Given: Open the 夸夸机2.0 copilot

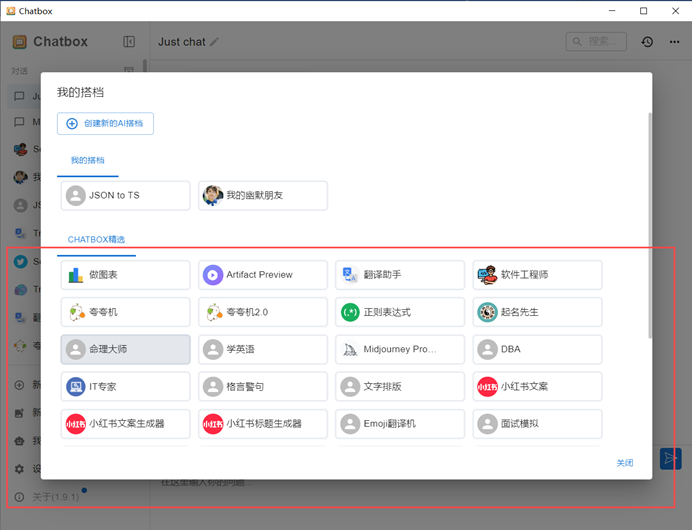Looking at the screenshot, I should click(x=263, y=312).
